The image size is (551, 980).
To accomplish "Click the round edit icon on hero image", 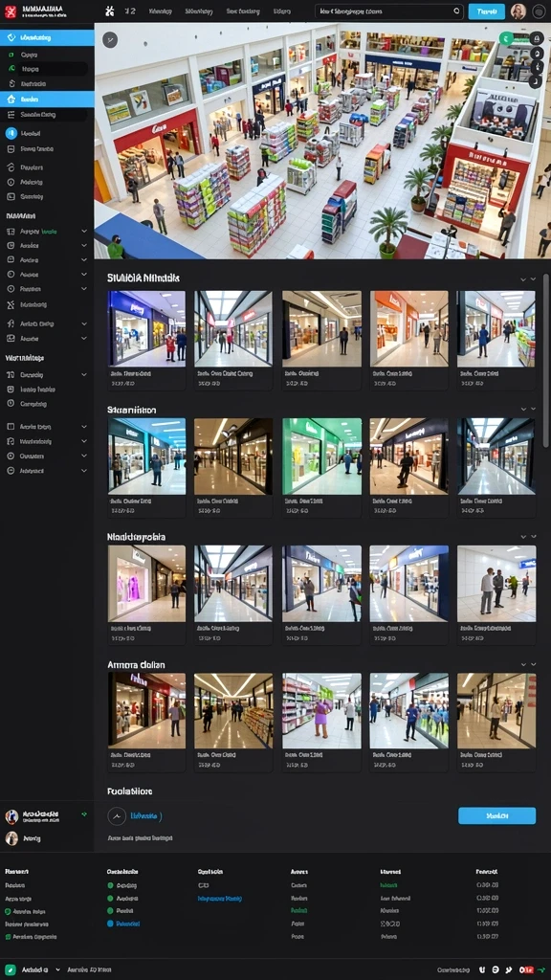I will point(109,39).
